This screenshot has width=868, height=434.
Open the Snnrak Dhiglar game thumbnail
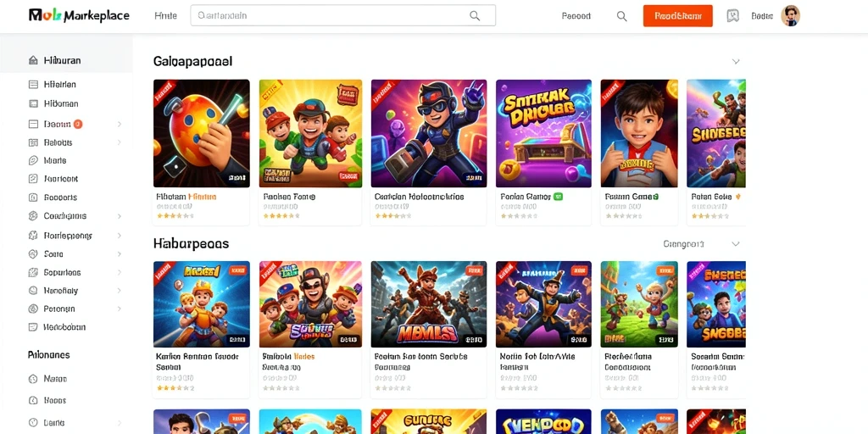[x=543, y=133]
